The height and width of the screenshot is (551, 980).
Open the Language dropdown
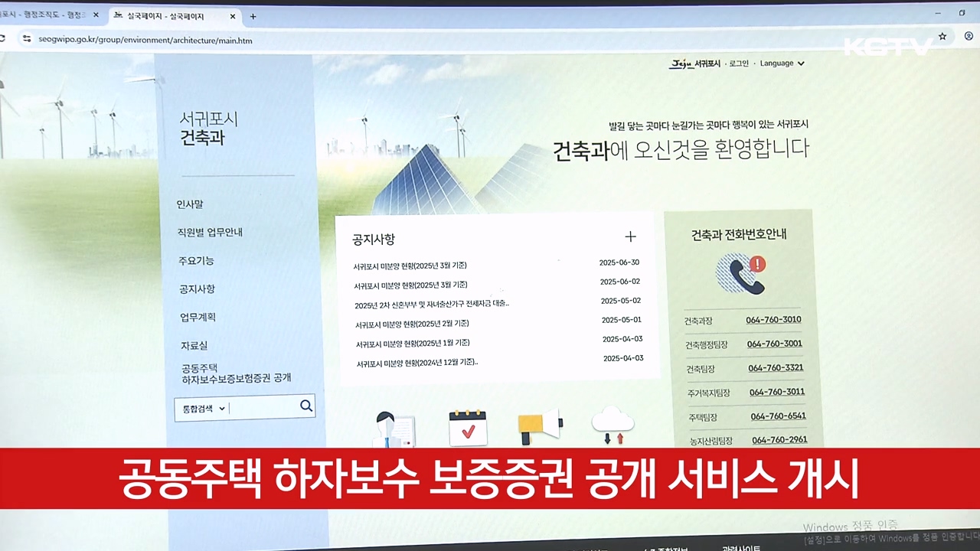[780, 64]
